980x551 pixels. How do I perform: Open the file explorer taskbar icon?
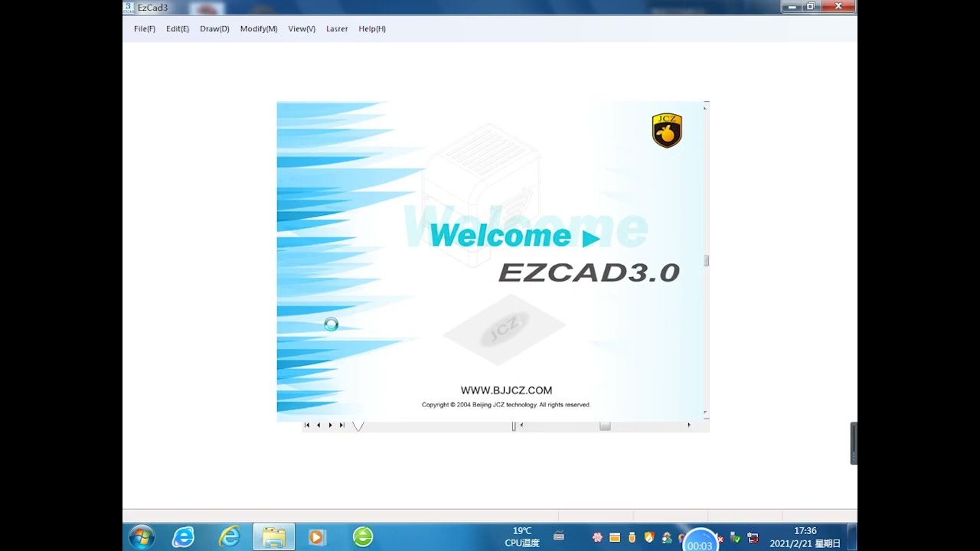pyautogui.click(x=273, y=537)
